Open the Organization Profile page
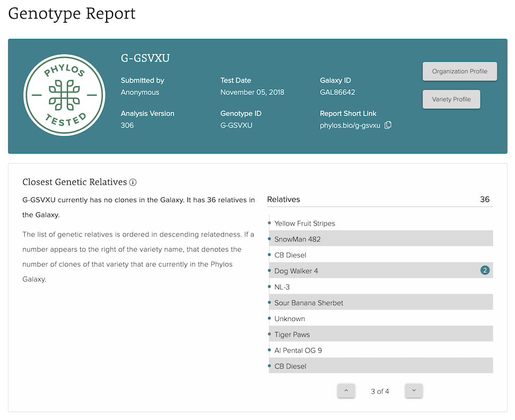 coord(460,71)
